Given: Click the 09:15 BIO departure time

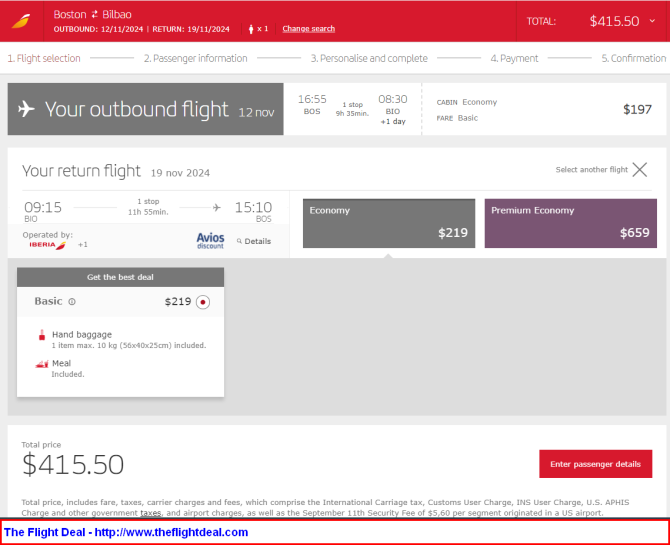Looking at the screenshot, I should pyautogui.click(x=43, y=211).
